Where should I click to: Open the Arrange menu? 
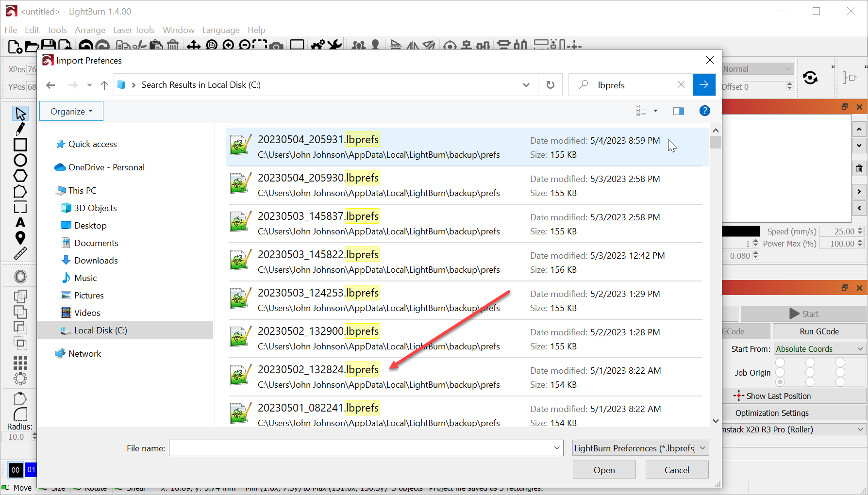pyautogui.click(x=90, y=30)
